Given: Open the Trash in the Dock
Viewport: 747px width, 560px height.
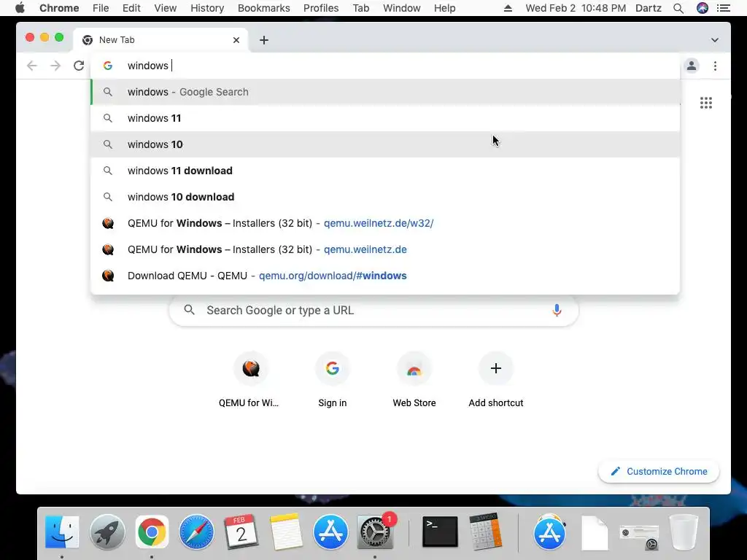Looking at the screenshot, I should pyautogui.click(x=684, y=532).
